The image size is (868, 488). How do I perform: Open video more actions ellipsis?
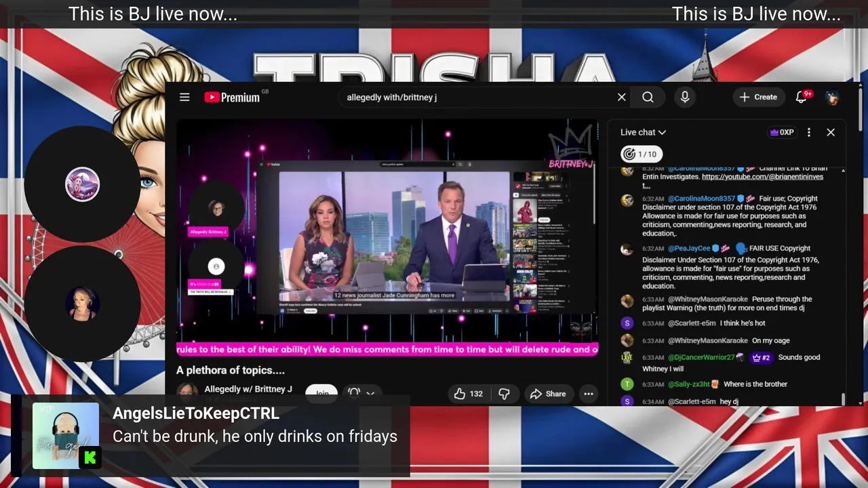589,394
